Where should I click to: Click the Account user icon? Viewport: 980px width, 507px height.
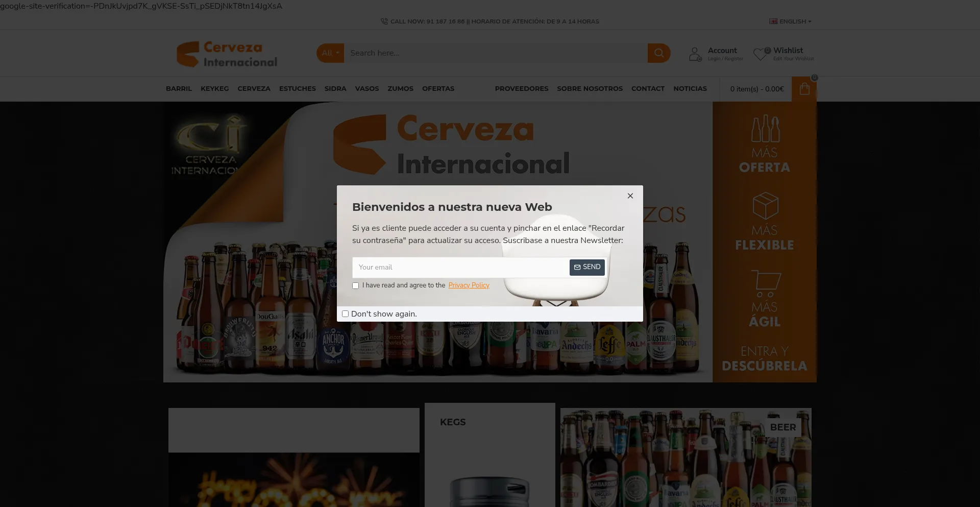(695, 54)
